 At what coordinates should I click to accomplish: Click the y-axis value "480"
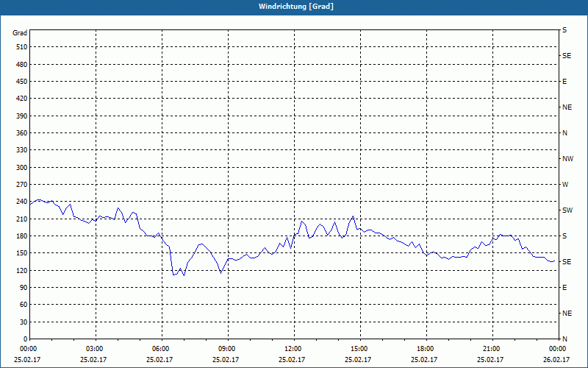(22, 65)
